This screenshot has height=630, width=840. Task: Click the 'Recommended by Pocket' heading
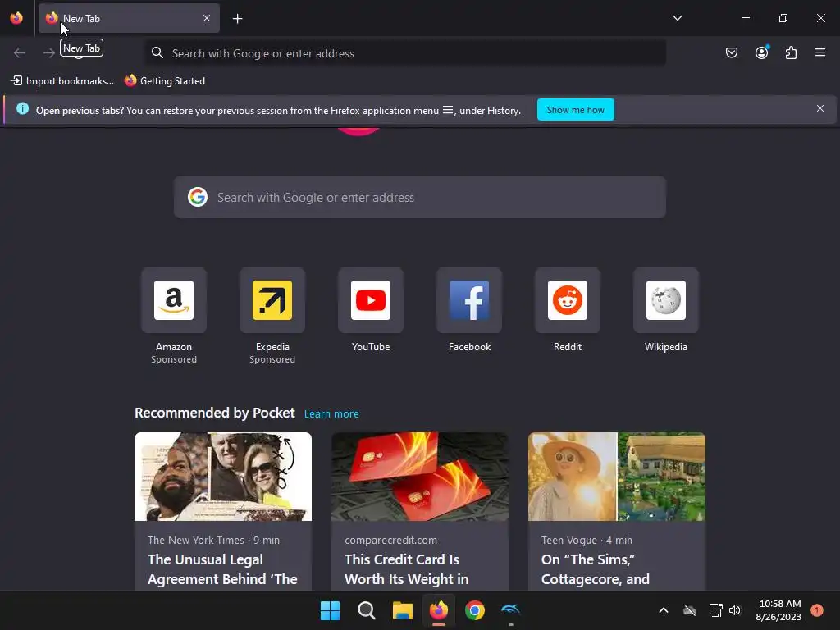point(214,413)
